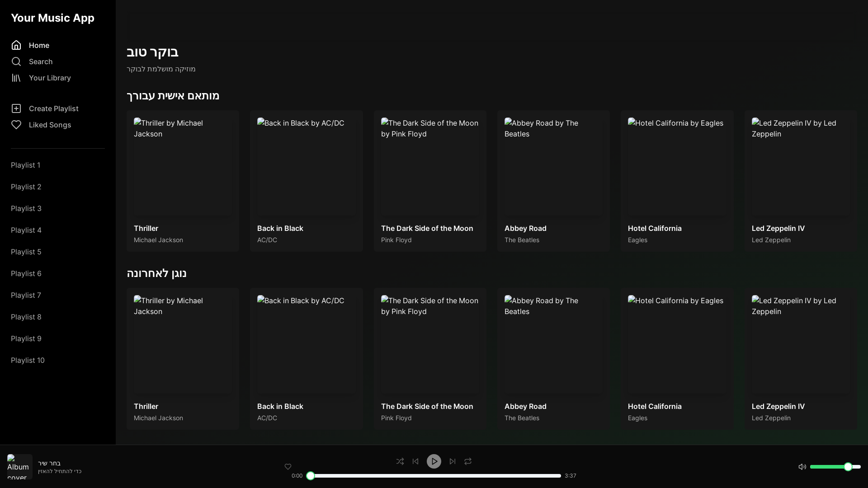Viewport: 868px width, 488px height.
Task: Open Abbey Road cover in recently played
Action: 553,344
